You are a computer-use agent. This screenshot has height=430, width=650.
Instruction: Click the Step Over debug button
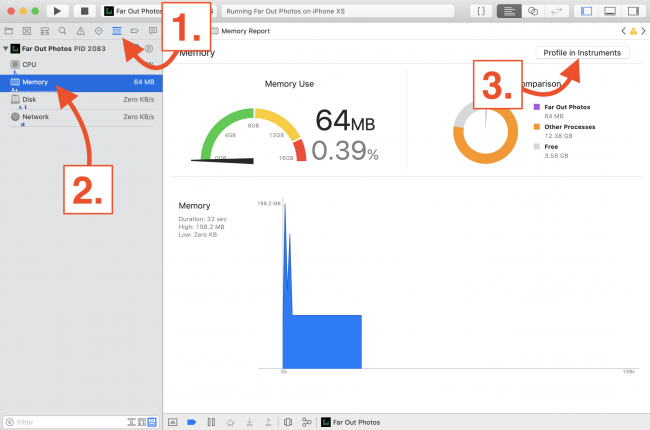(x=230, y=422)
